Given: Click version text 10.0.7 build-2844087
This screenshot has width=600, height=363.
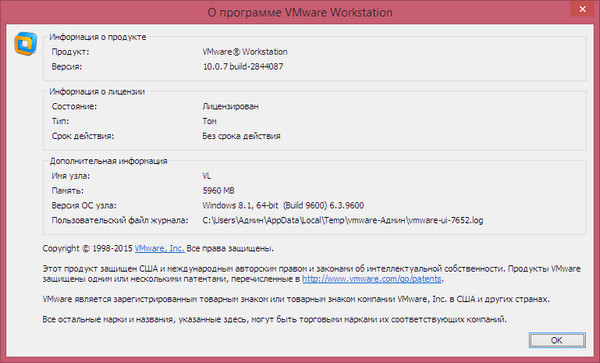Looking at the screenshot, I should [x=243, y=67].
